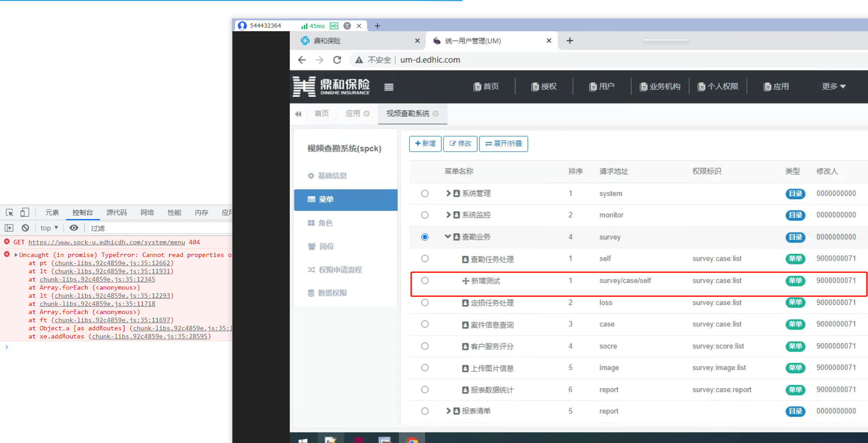The image size is (868, 443).
Task: Click the not-secure warning triangle icon
Action: [x=359, y=60]
